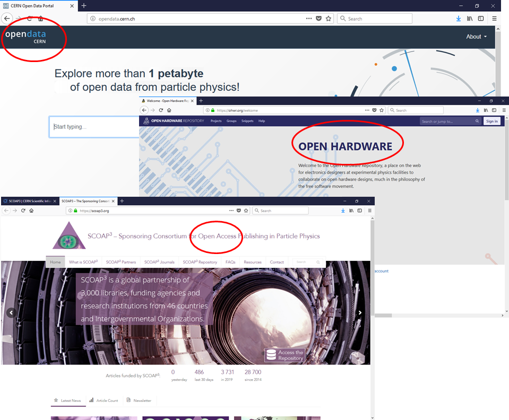Click Sign in button on Open Hardware

(x=492, y=121)
